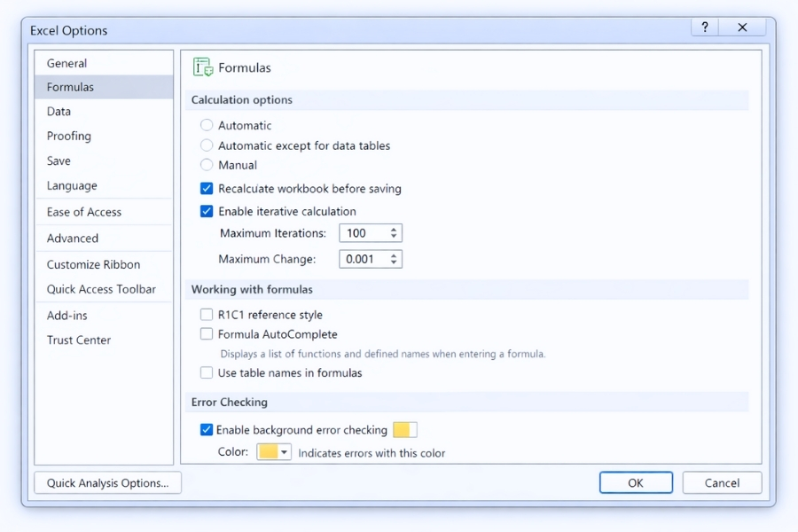Screen dimensions: 798x532
Task: Uncheck Recalculate workbook before saving
Action: click(205, 189)
